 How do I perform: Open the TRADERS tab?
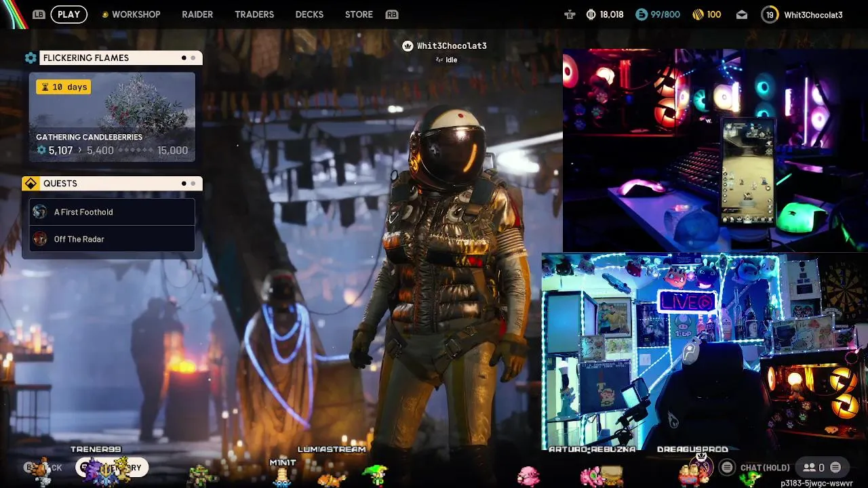pos(254,14)
